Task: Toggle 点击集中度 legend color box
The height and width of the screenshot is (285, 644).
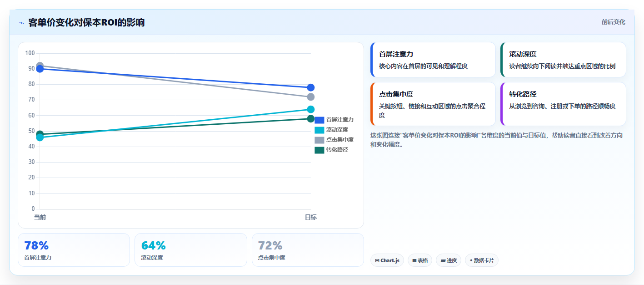Action: tap(320, 140)
